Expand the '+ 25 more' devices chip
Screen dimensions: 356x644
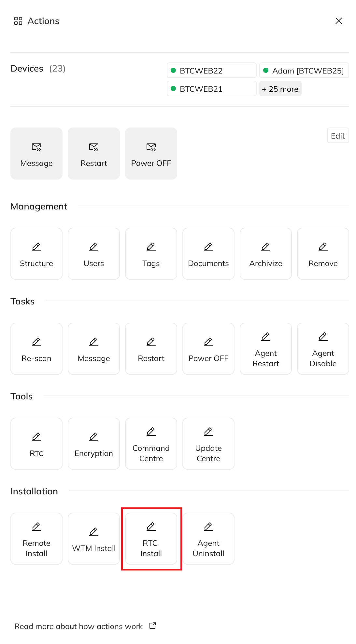(280, 89)
